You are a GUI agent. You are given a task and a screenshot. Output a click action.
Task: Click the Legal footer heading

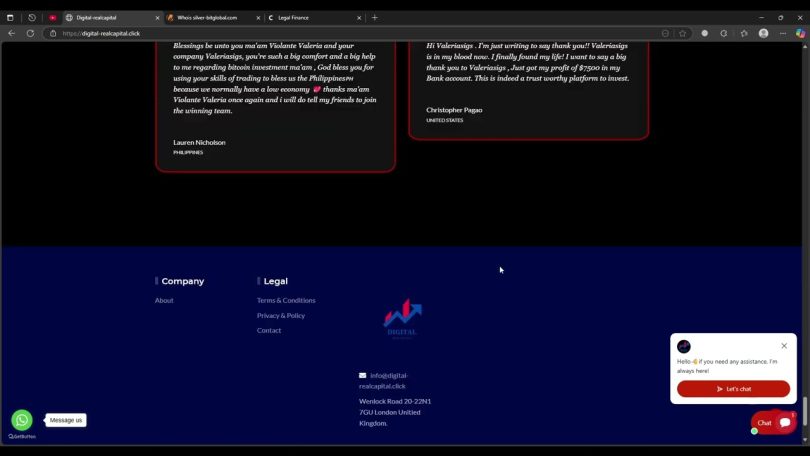(x=276, y=281)
